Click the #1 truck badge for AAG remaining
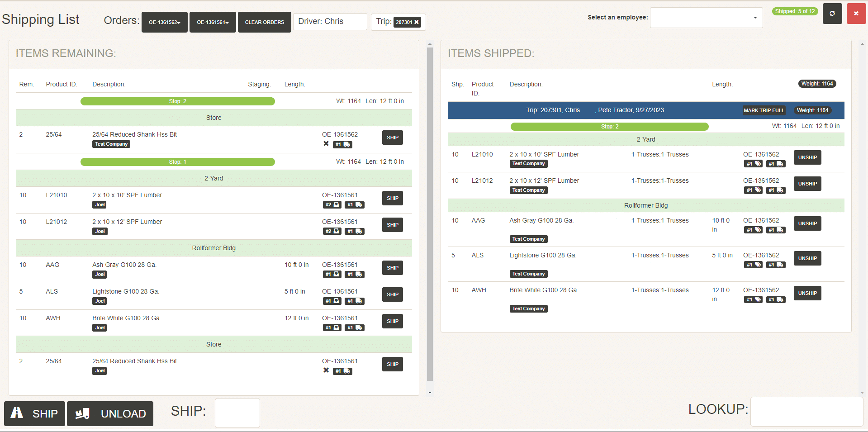 point(355,275)
